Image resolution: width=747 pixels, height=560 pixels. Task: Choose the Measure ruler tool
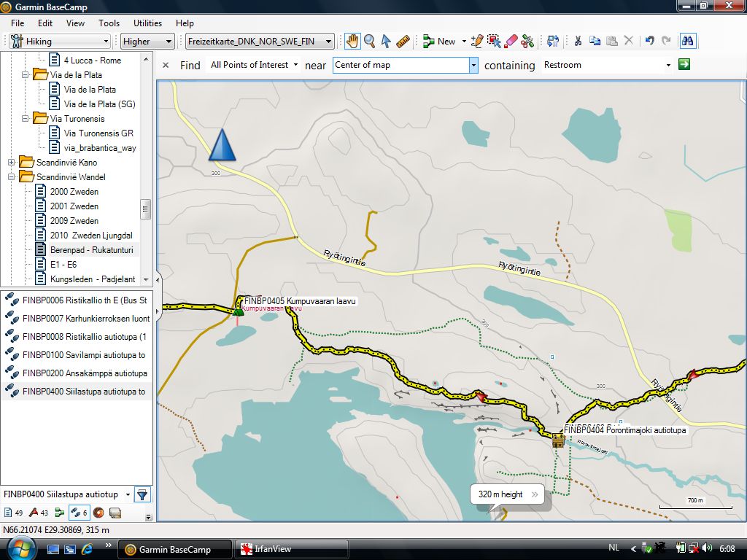(x=403, y=42)
